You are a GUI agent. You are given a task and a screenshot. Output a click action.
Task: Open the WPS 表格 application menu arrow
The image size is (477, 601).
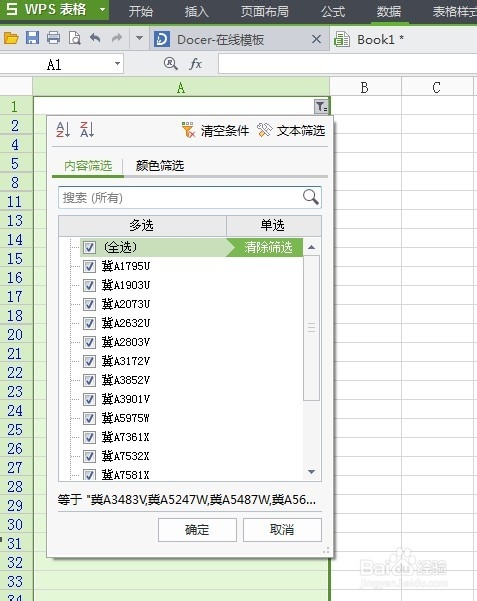102,9
